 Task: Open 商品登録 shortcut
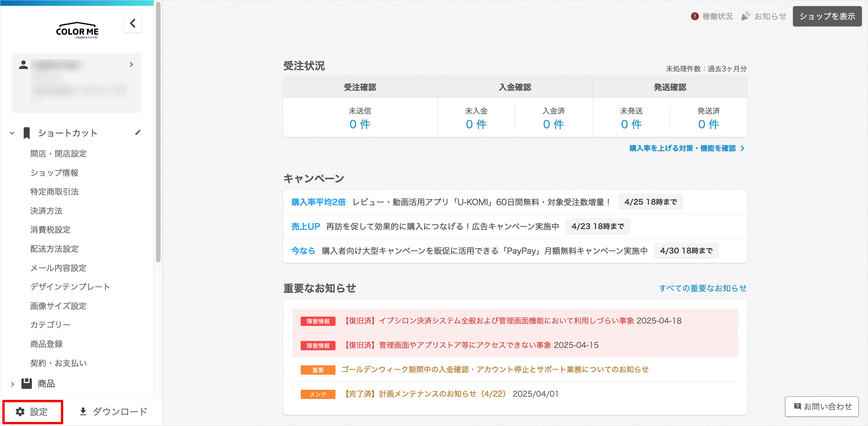[46, 344]
